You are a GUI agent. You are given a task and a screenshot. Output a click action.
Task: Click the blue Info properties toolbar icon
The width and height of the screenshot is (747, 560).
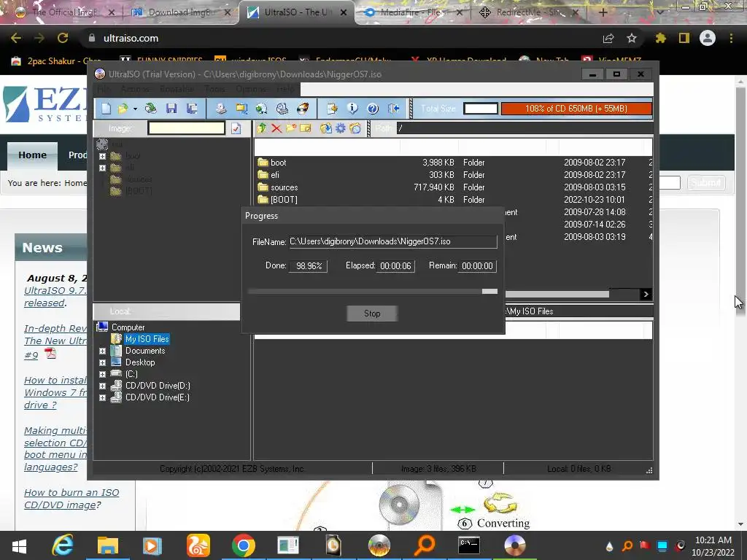tap(352, 109)
